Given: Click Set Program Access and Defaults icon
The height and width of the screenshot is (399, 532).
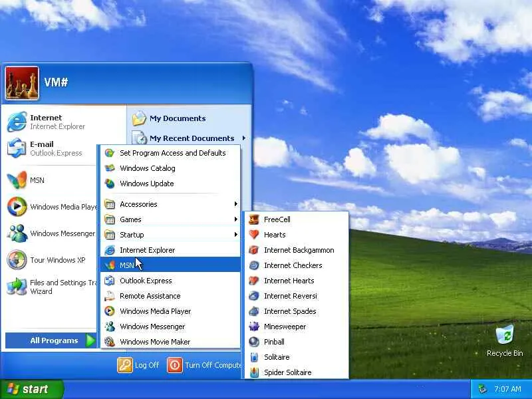Looking at the screenshot, I should click(110, 153).
